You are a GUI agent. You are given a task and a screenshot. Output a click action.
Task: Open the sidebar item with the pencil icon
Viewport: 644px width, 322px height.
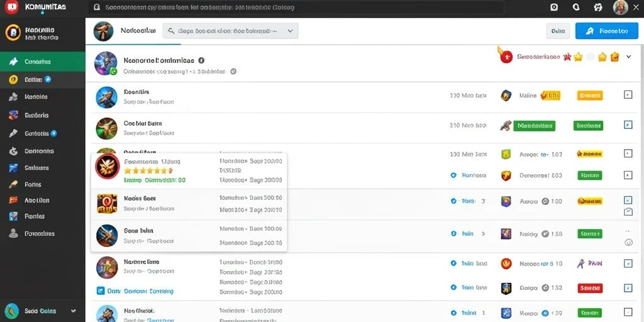point(43,133)
